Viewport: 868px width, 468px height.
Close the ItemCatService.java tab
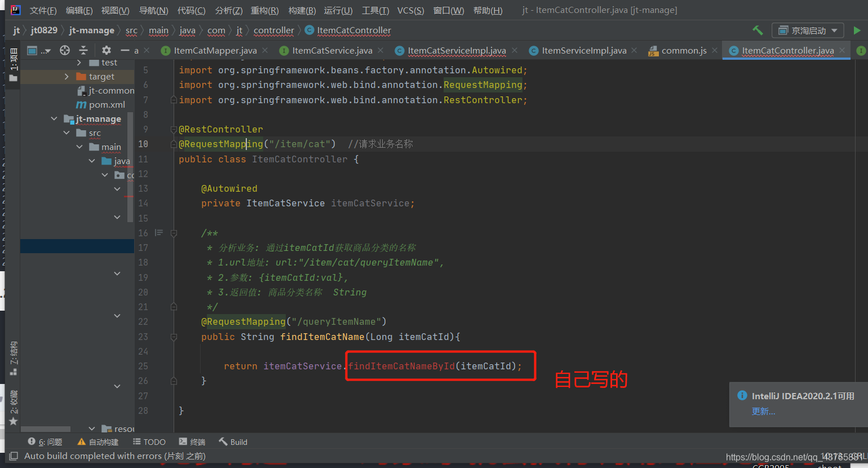pyautogui.click(x=380, y=50)
